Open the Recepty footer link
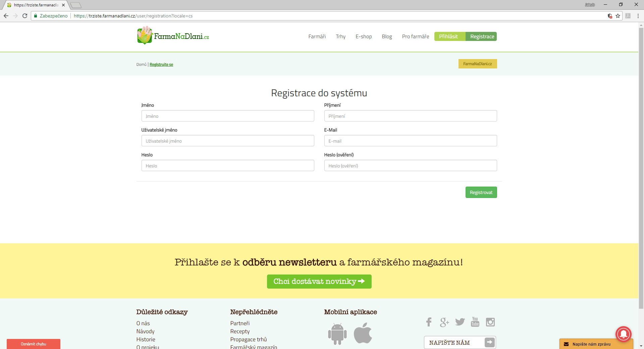The image size is (644, 349). [240, 331]
